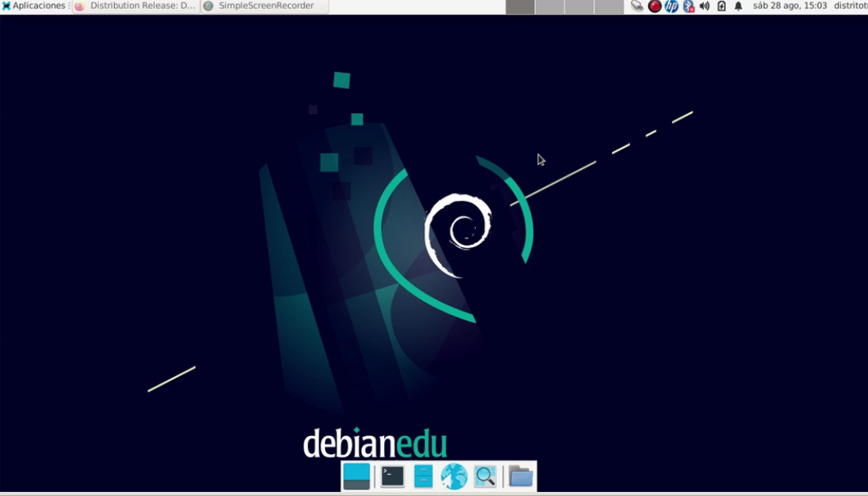The width and height of the screenshot is (868, 496).
Task: Open the file manager cabinet icon
Action: 423,476
